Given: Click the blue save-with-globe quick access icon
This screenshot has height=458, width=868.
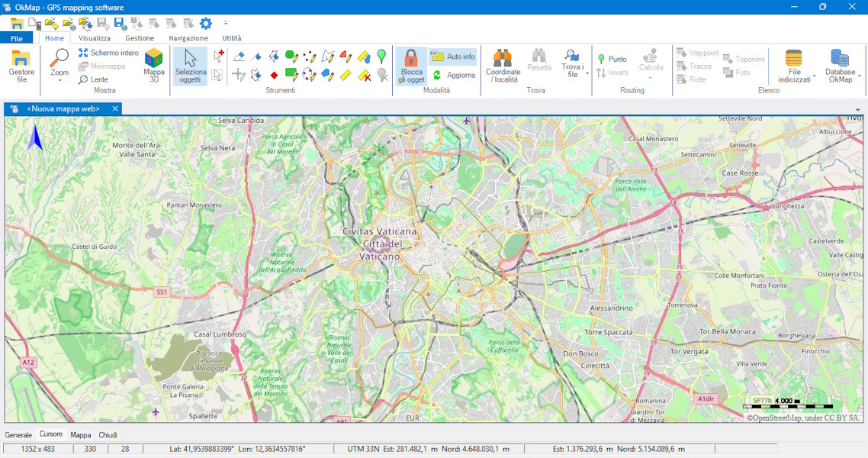Looking at the screenshot, I should [x=120, y=23].
